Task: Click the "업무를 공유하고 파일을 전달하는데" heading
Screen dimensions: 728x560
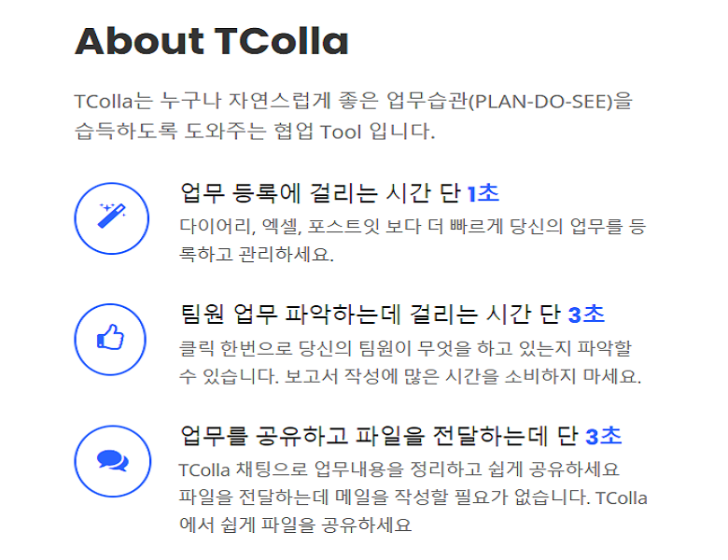Action: click(379, 436)
